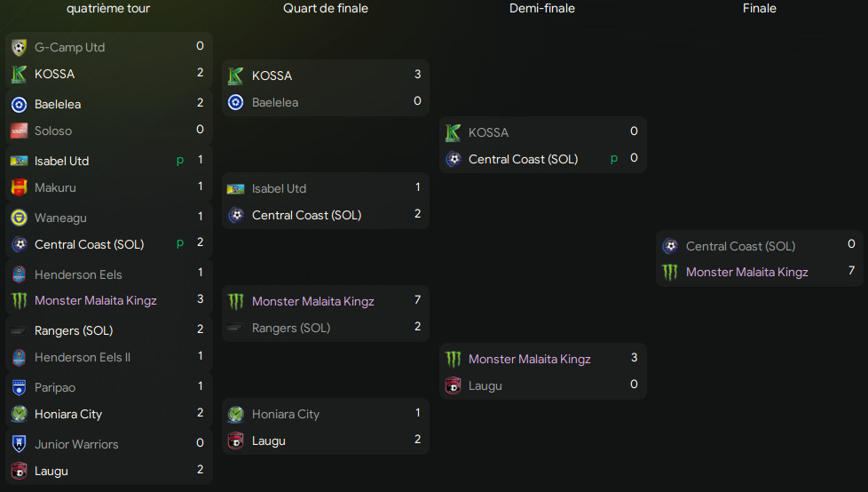
Task: Click the Quart de finale header
Action: (x=326, y=8)
